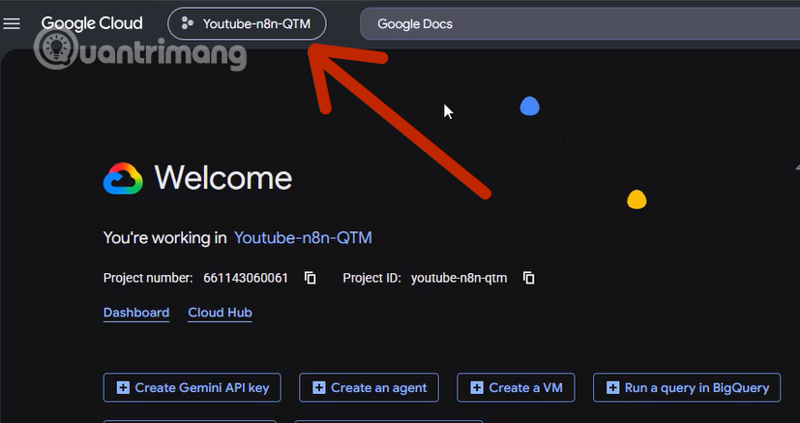Click the search field containing Google Docs
The width and height of the screenshot is (800, 423).
tap(580, 23)
